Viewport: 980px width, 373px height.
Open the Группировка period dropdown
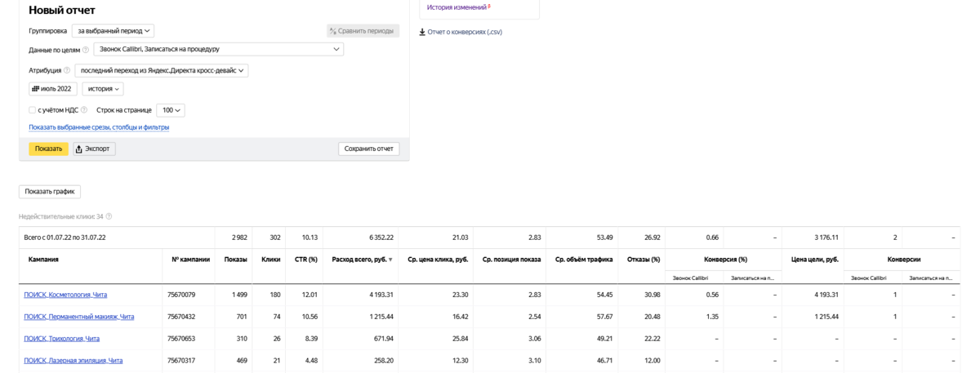pyautogui.click(x=113, y=31)
